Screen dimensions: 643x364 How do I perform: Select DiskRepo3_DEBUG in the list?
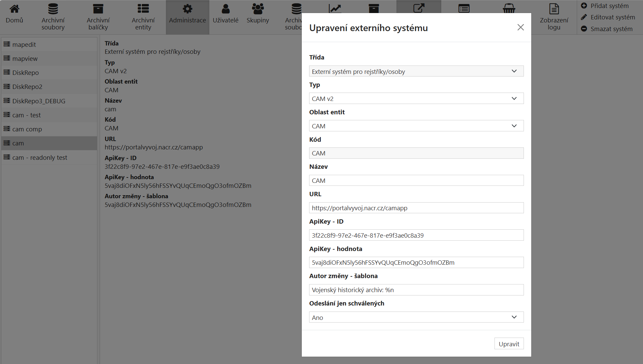(49, 101)
